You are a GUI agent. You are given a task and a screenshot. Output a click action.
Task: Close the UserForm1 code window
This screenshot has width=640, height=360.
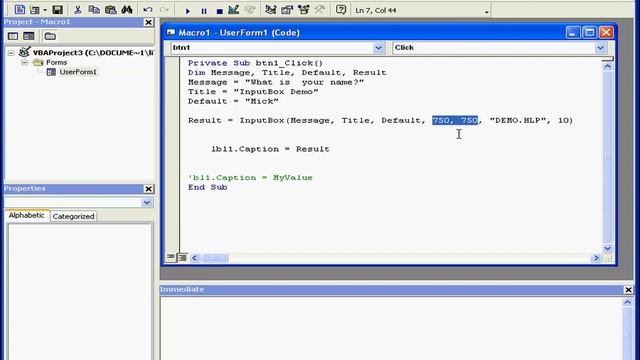coord(606,33)
